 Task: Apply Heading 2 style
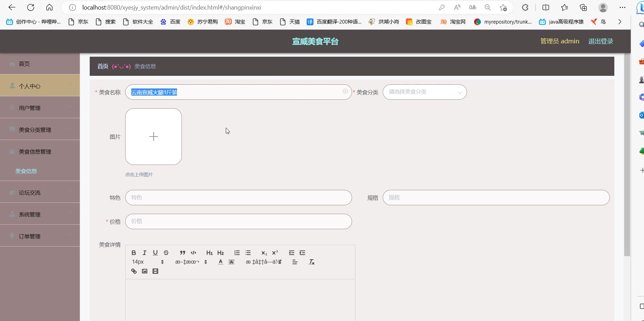tap(220, 253)
